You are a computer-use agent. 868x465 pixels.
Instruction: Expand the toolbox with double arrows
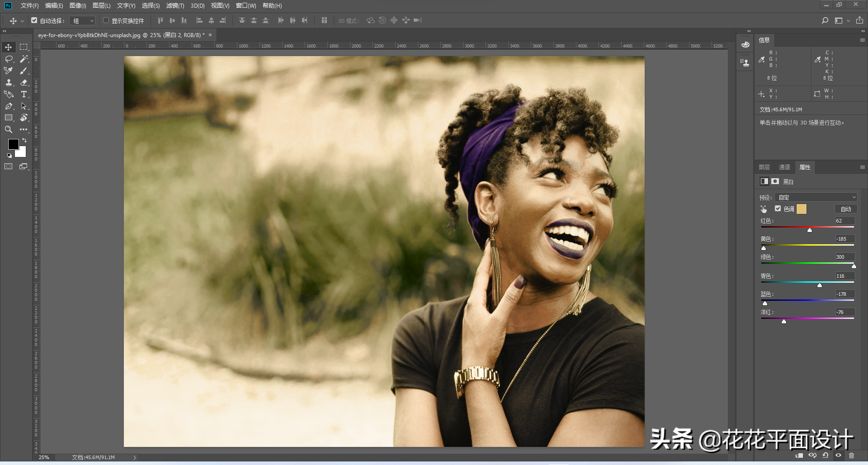click(5, 31)
